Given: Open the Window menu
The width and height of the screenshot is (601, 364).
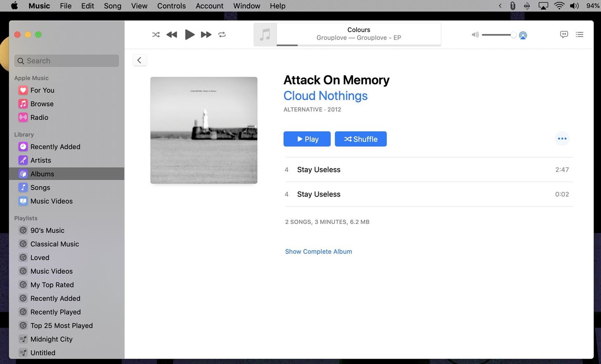Looking at the screenshot, I should point(247,6).
